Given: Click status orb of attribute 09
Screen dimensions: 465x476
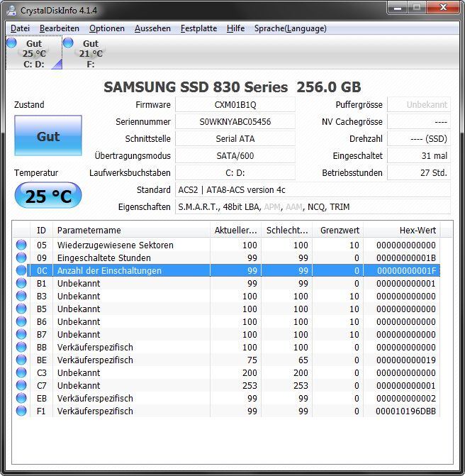Looking at the screenshot, I should tap(21, 258).
